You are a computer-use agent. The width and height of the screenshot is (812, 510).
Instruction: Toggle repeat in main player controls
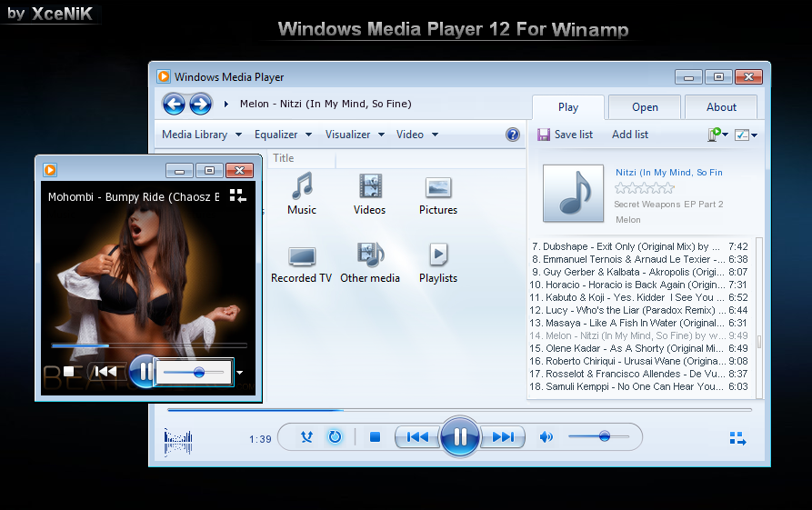[x=335, y=437]
